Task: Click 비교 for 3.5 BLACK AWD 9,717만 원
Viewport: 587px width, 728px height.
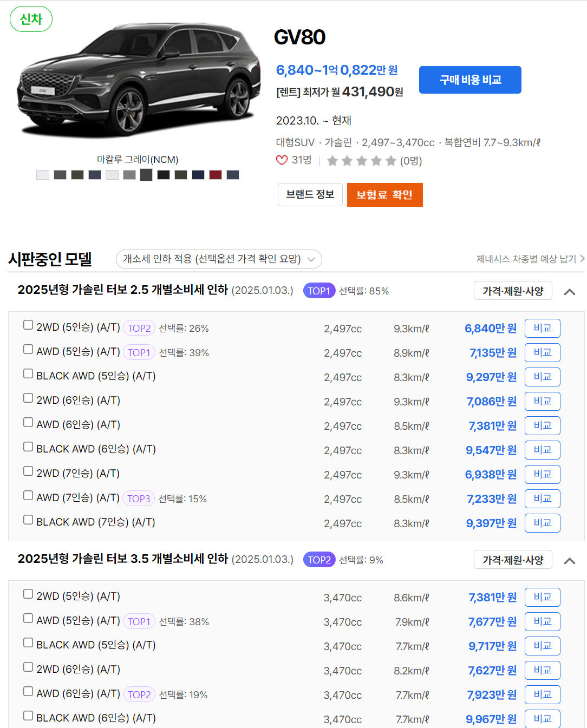Action: point(543,646)
